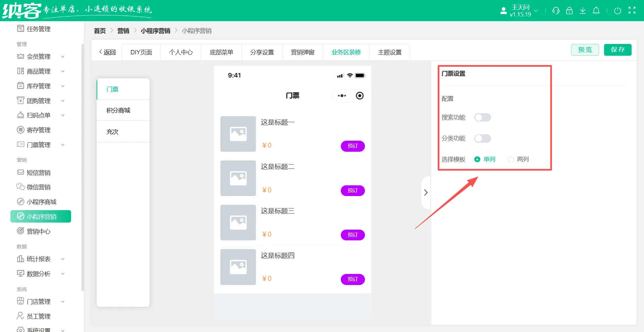Open 小程序商城 in the sidebar
The width and height of the screenshot is (644, 332).
(x=42, y=201)
